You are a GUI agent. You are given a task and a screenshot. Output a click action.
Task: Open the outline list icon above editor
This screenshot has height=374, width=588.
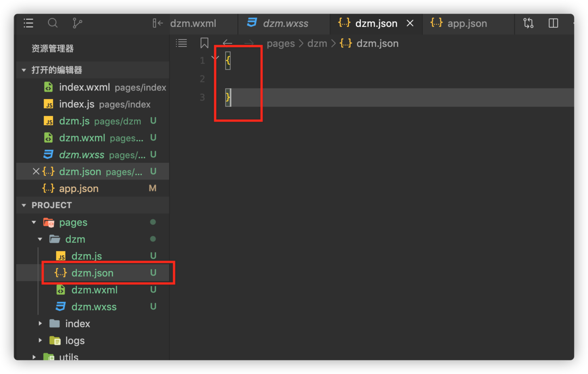point(182,43)
